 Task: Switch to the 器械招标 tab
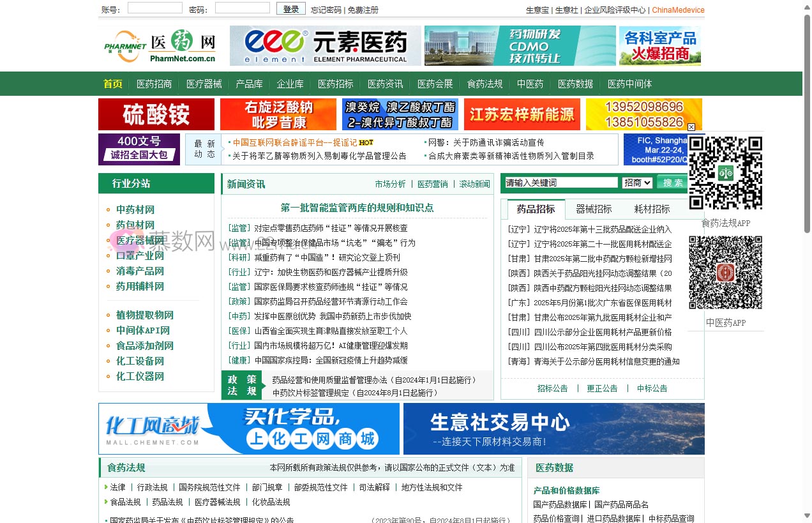tap(594, 208)
